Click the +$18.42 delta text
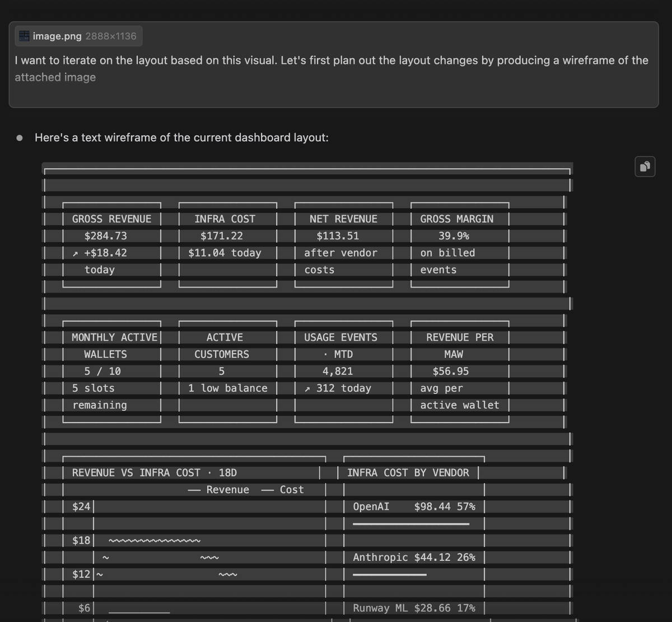 pyautogui.click(x=105, y=253)
